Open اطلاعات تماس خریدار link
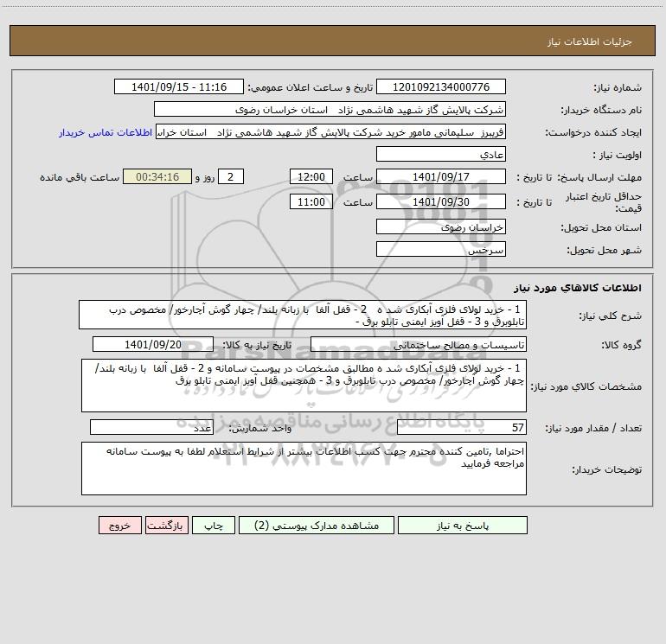 pyautogui.click(x=106, y=132)
